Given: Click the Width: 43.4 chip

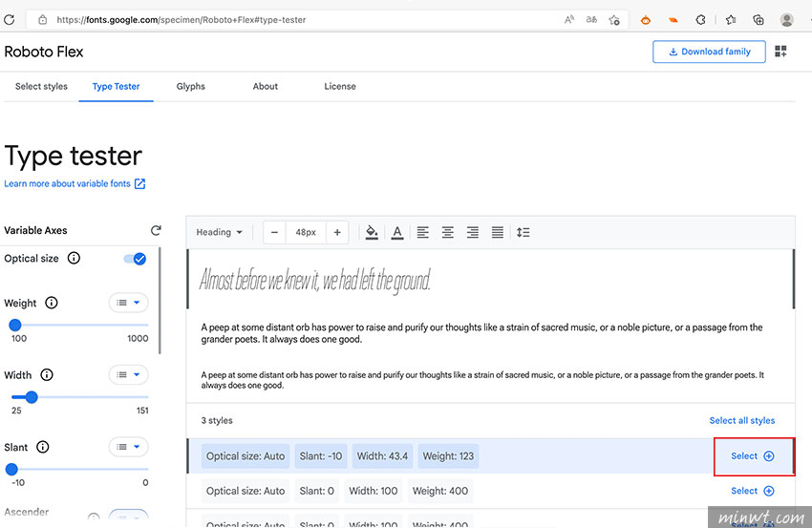Looking at the screenshot, I should pyautogui.click(x=382, y=456).
